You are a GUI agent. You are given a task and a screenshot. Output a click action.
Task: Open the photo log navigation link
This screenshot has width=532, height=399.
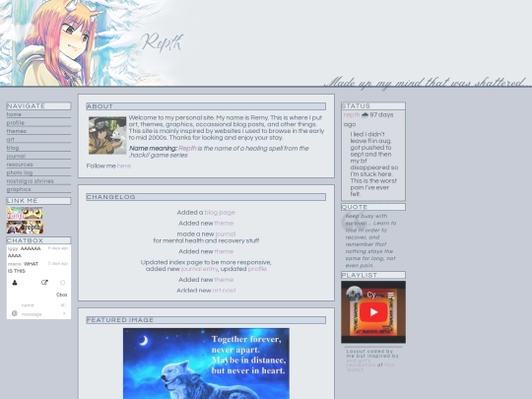[20, 172]
